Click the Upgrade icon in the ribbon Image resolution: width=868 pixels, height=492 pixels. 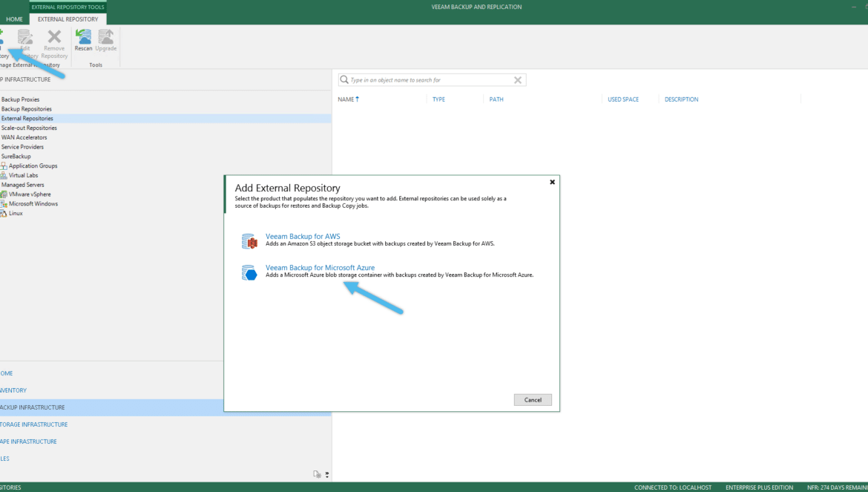(106, 37)
